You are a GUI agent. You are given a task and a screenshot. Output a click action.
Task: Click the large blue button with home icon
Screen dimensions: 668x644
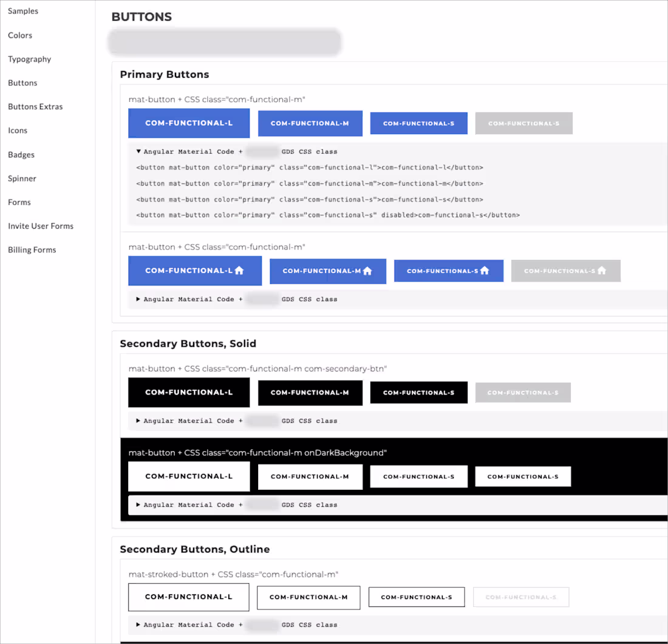tap(195, 271)
